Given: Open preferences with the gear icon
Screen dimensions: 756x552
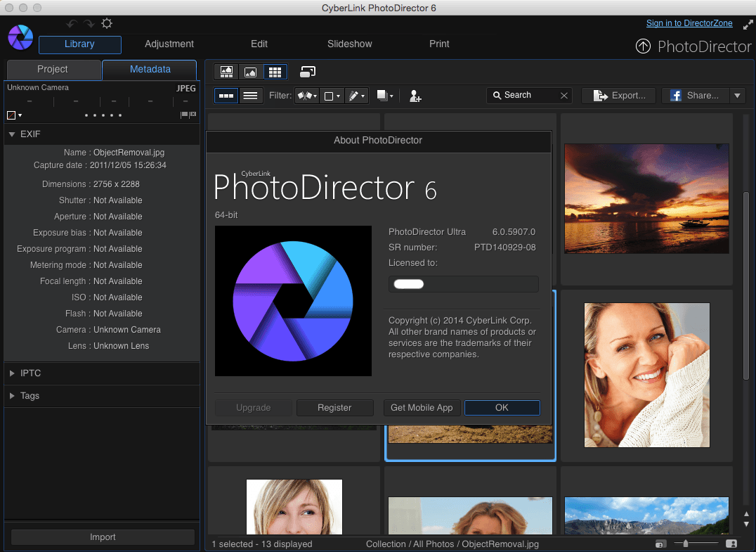Looking at the screenshot, I should coord(107,23).
